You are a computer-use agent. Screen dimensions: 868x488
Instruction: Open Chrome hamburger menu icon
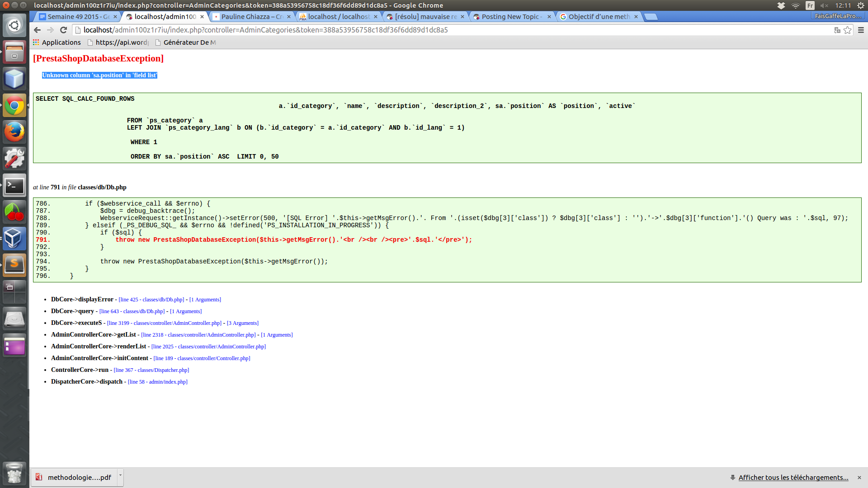(x=861, y=30)
